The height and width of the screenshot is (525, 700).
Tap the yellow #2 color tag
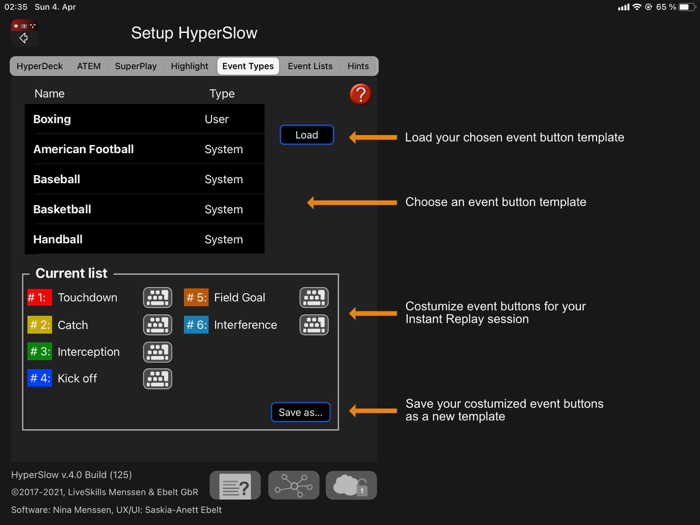(x=39, y=325)
